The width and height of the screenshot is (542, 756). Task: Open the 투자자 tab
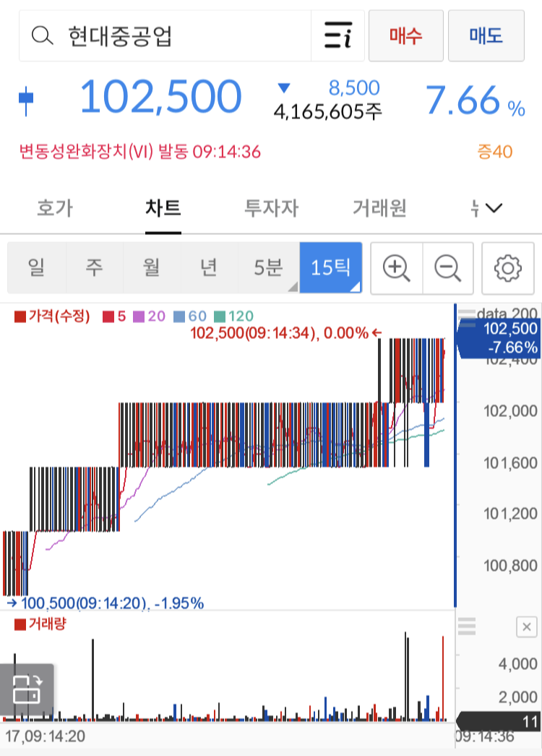[271, 208]
